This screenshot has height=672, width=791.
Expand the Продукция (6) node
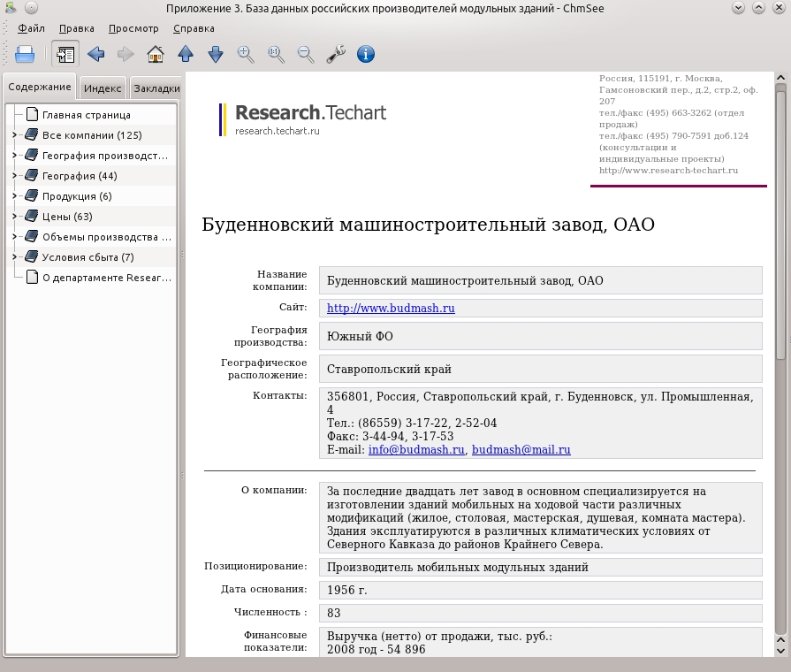coord(14,196)
